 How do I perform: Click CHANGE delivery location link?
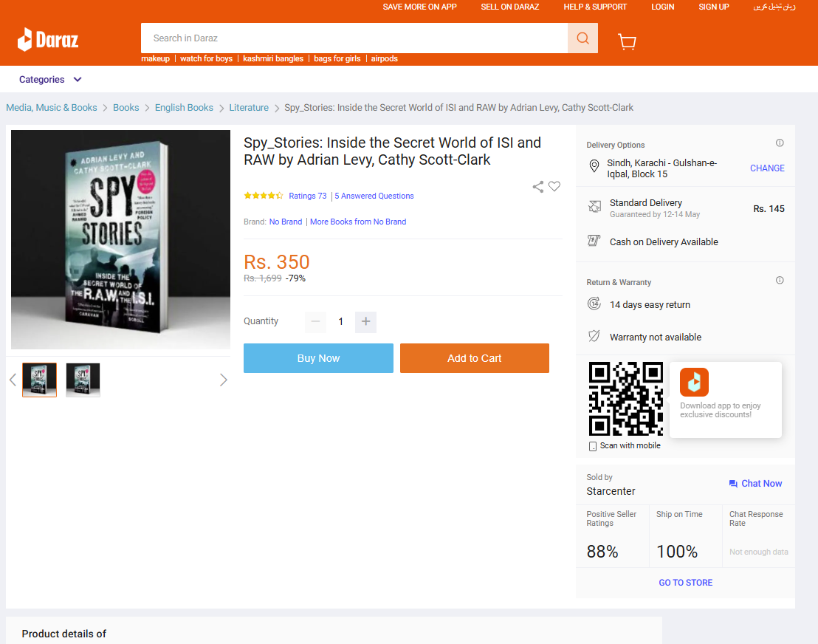(767, 168)
